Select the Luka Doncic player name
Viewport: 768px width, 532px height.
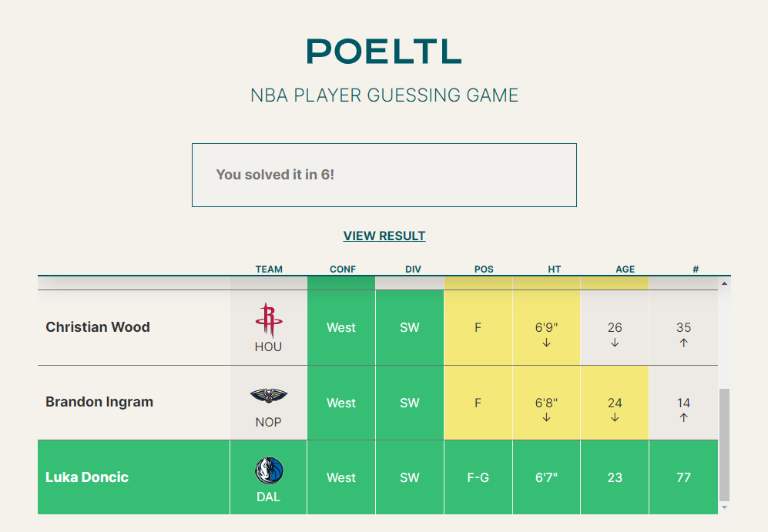(87, 477)
